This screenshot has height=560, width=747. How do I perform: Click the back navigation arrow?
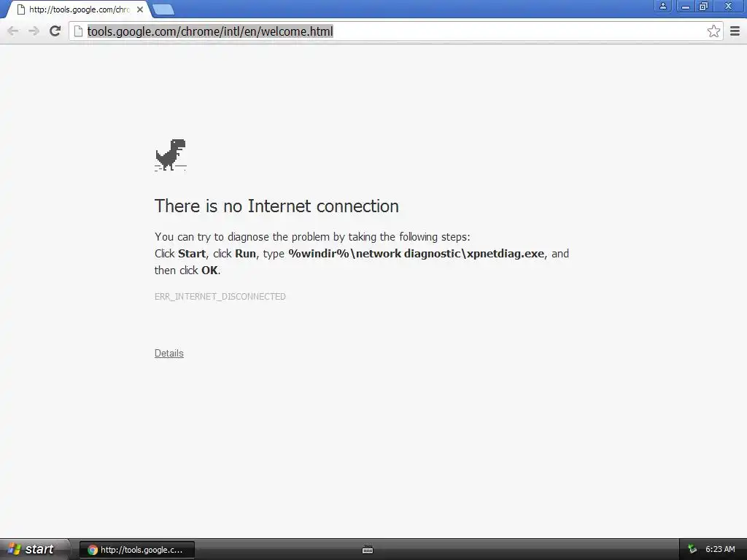coord(13,31)
